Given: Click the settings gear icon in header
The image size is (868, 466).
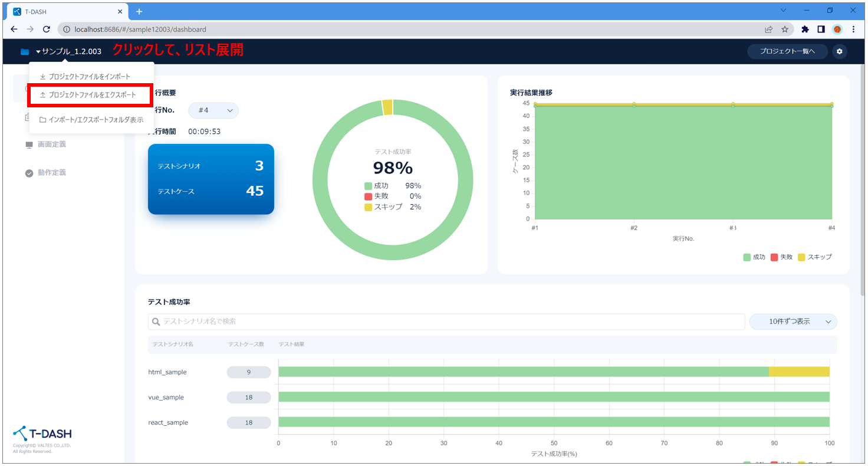Looking at the screenshot, I should pyautogui.click(x=839, y=52).
